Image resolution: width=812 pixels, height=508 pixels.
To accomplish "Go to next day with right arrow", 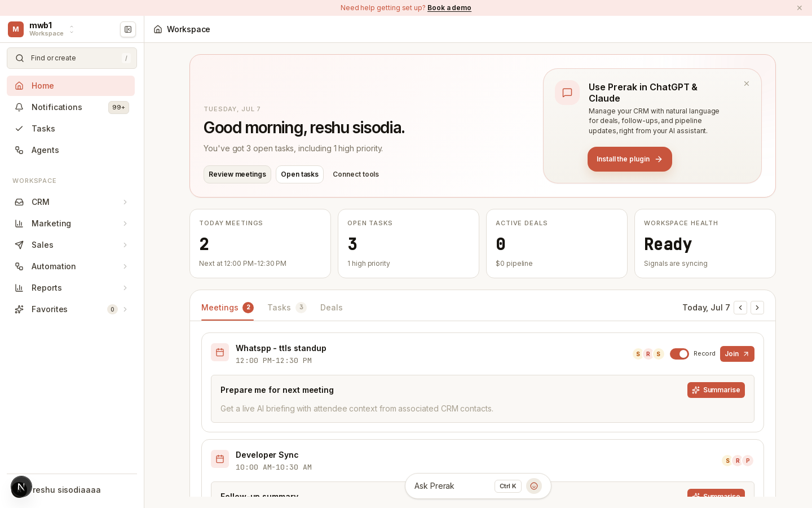I will (x=757, y=308).
